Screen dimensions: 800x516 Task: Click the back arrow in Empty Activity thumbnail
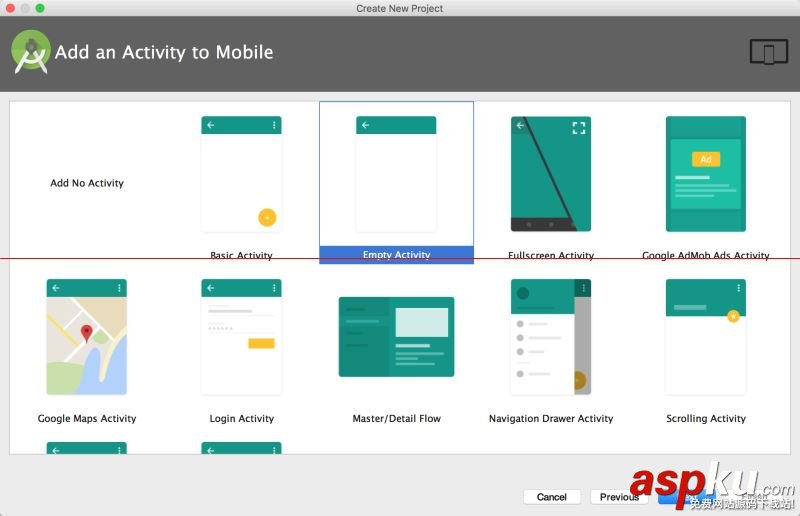click(365, 125)
